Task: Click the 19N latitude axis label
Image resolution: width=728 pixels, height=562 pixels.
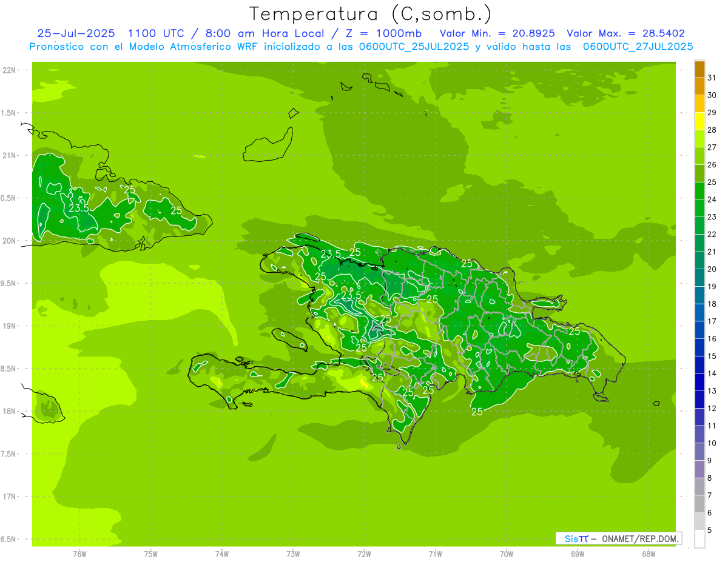Action: pos(9,326)
